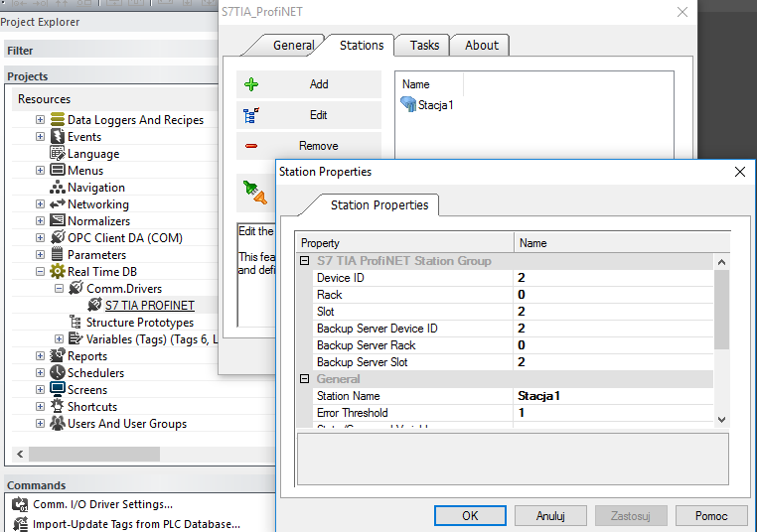
Task: Click the Normalizers icon
Action: [x=58, y=220]
